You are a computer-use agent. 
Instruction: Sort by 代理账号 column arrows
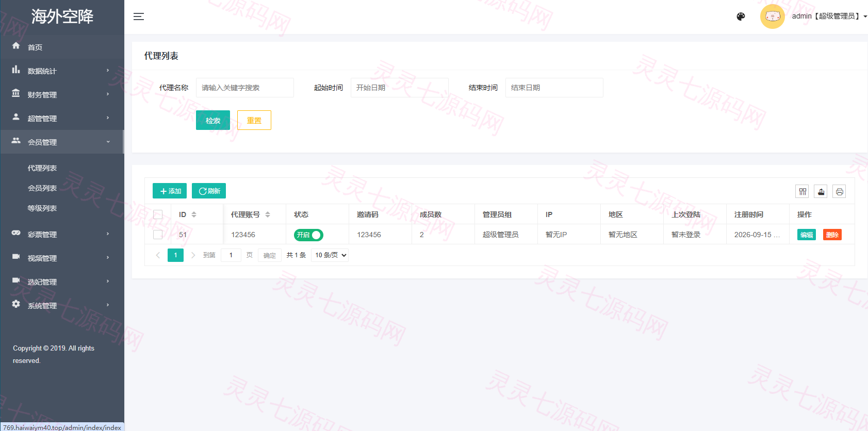268,214
